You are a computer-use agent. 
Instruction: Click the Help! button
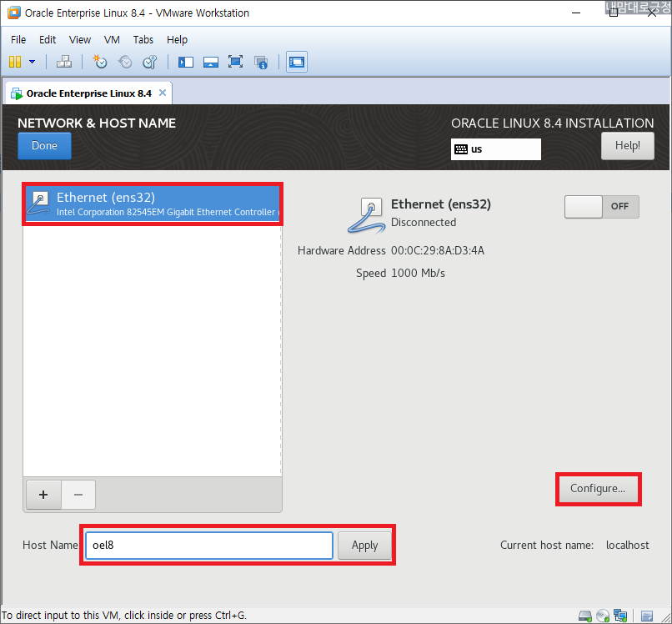tap(628, 146)
